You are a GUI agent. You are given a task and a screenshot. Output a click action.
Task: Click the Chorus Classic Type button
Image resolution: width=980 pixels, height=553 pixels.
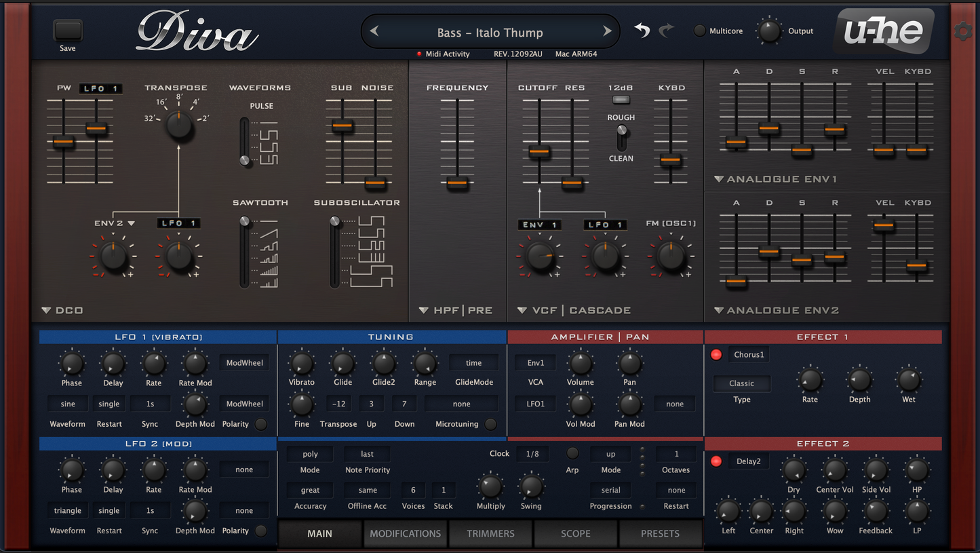741,383
